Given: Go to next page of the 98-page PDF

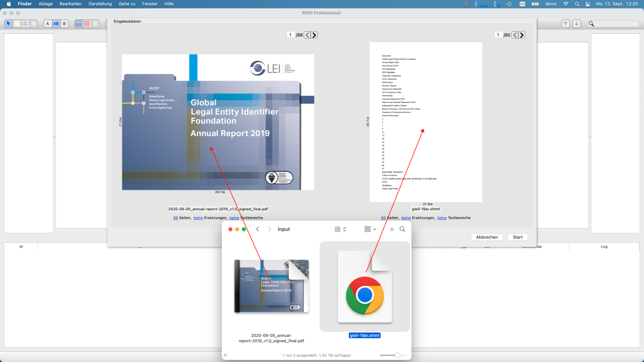Looking at the screenshot, I should [314, 35].
